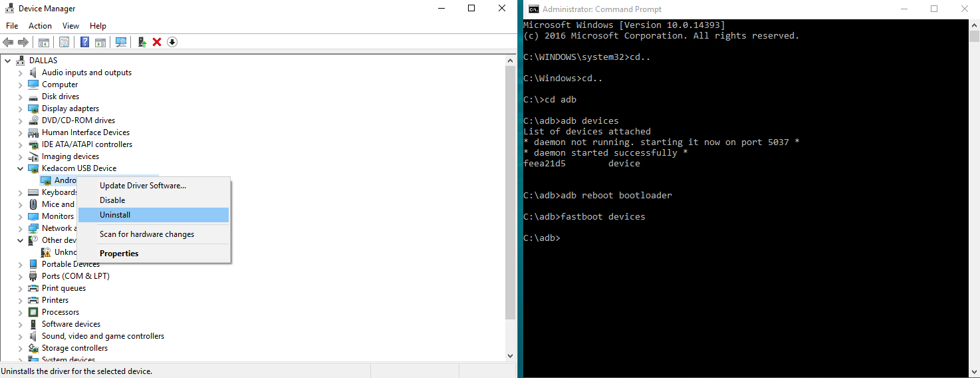
Task: Expand the Display adapters node
Action: (x=21, y=108)
